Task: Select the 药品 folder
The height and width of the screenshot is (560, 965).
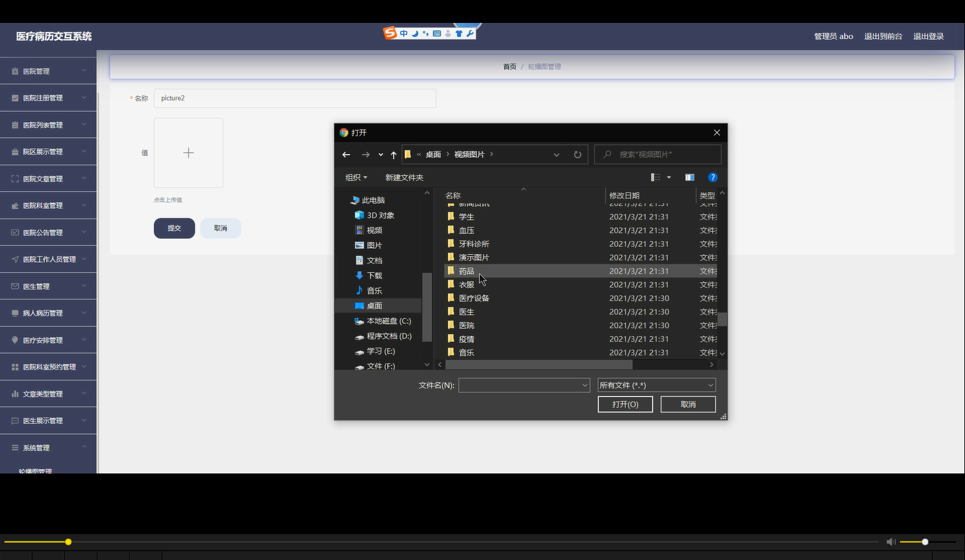Action: (581, 271)
